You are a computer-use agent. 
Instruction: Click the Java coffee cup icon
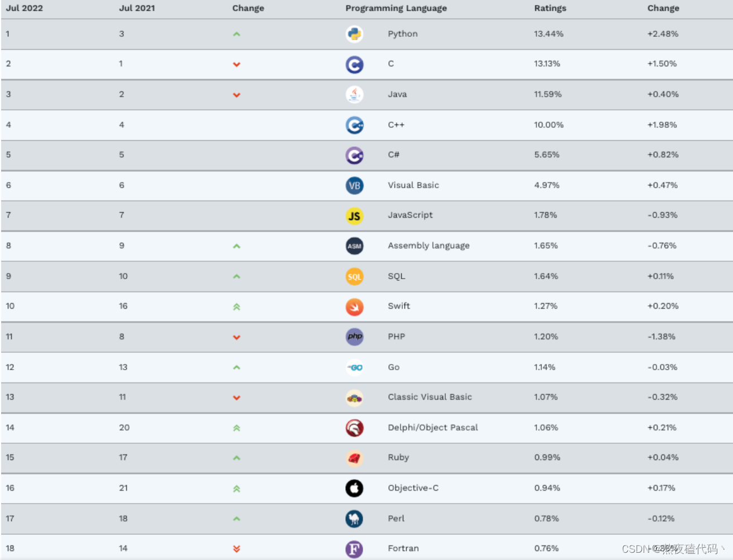(x=354, y=94)
